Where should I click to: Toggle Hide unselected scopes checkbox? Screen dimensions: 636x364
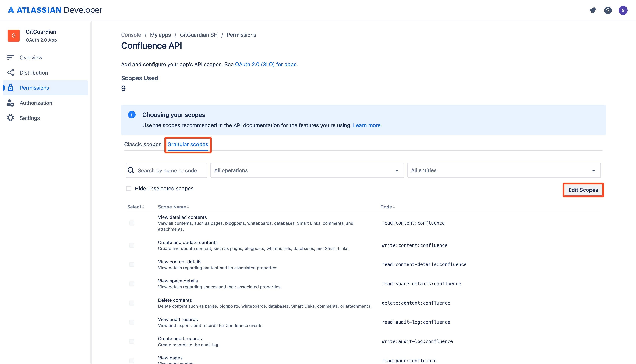[x=129, y=188]
